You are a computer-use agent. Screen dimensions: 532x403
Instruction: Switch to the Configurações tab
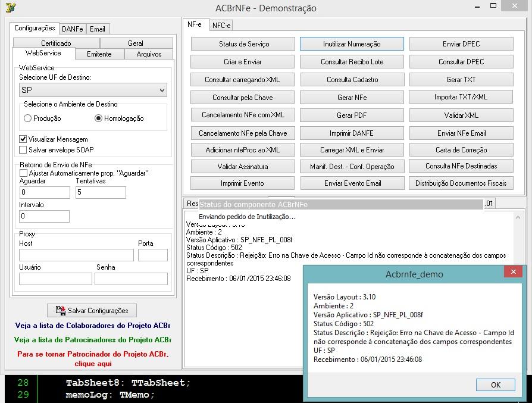[x=35, y=28]
